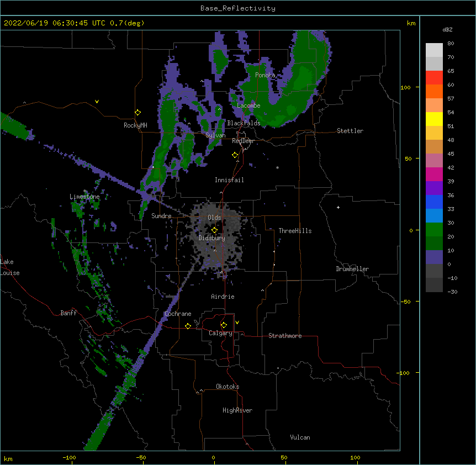
Task: Click the Calgary city label
Action: pos(221,333)
